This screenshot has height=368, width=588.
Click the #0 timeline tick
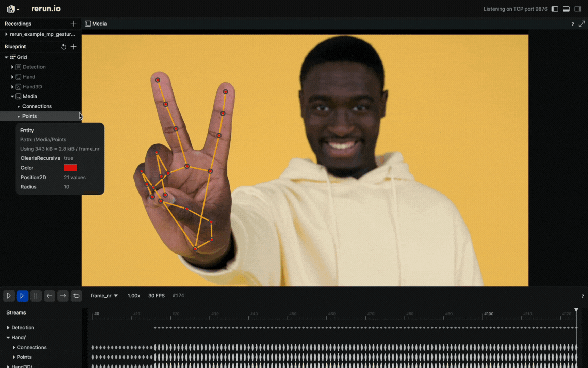click(x=97, y=314)
